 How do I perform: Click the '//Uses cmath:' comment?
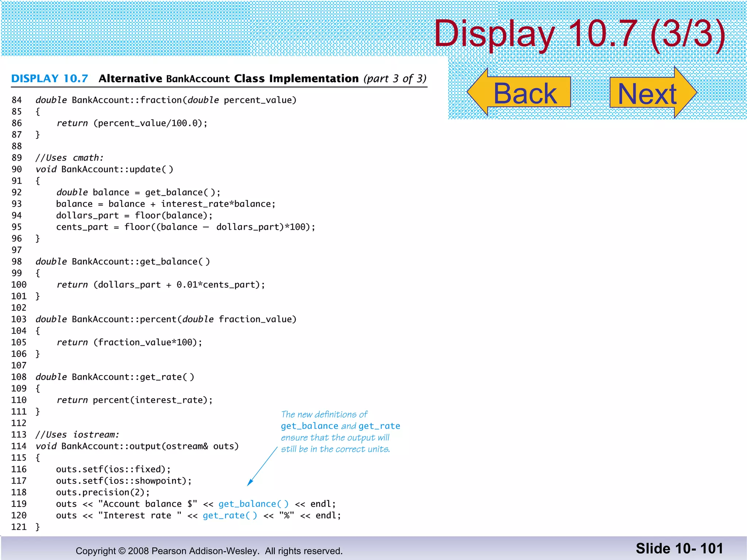coord(69,158)
